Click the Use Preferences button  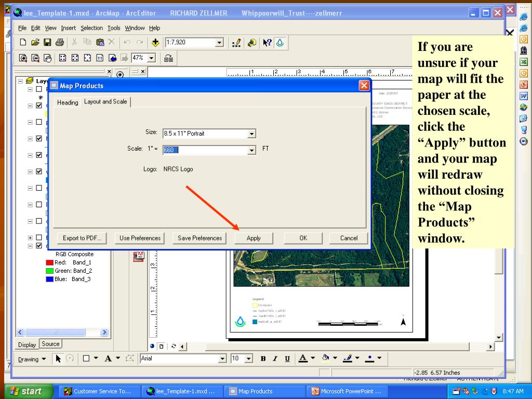(x=140, y=238)
